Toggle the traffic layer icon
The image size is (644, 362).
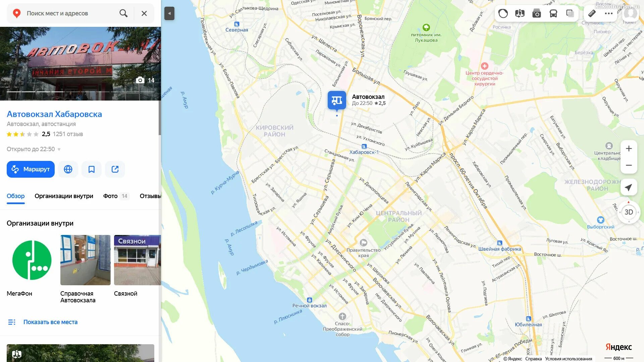pyautogui.click(x=503, y=13)
